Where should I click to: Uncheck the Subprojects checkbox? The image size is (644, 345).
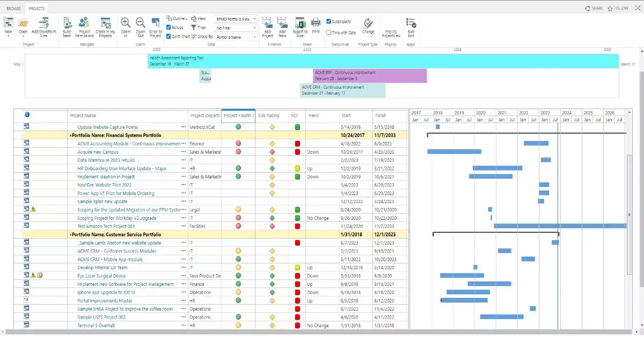click(x=330, y=21)
